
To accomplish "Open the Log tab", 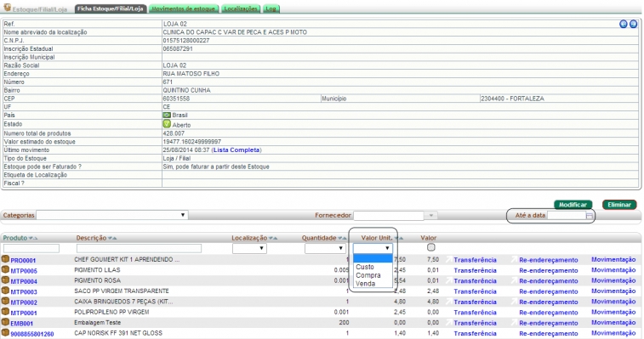I will click(x=271, y=8).
